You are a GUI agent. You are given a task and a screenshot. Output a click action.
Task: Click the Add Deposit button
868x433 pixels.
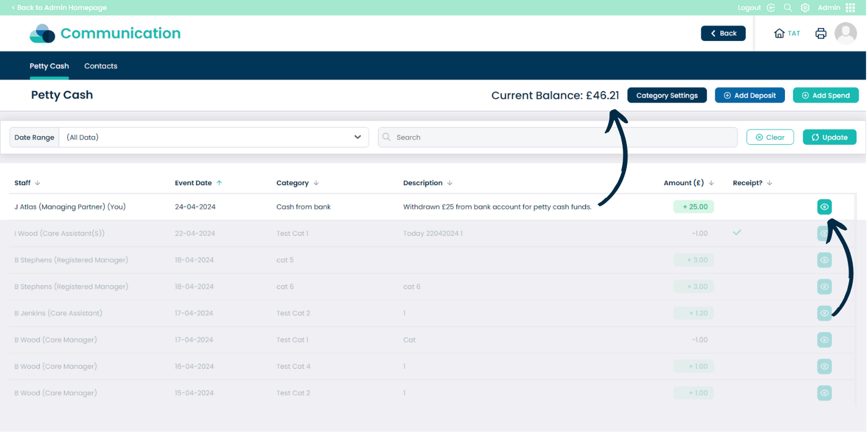(x=750, y=95)
